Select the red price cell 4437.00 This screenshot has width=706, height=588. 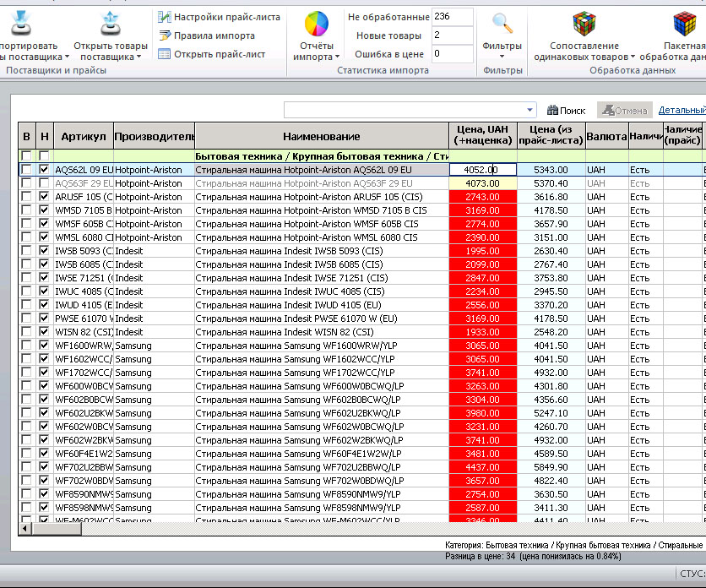(483, 467)
